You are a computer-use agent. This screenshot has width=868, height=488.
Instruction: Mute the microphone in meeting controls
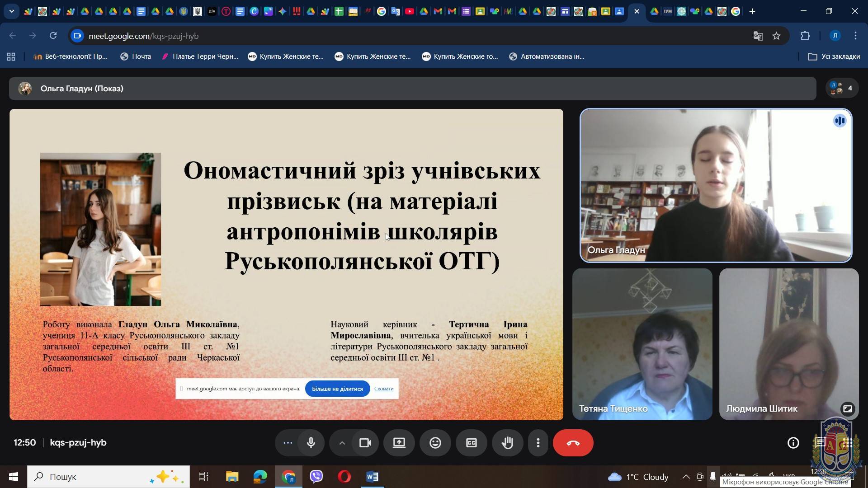tap(311, 443)
